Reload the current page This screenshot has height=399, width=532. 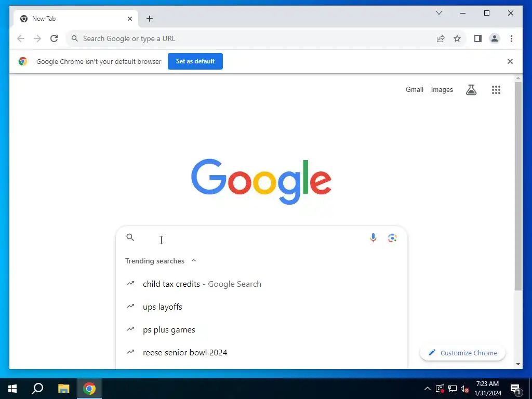(54, 38)
